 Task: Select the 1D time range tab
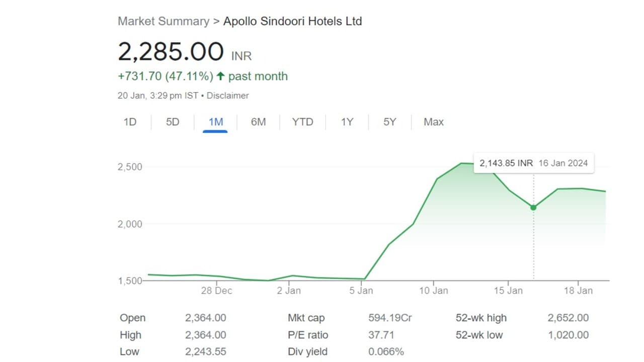coord(130,122)
